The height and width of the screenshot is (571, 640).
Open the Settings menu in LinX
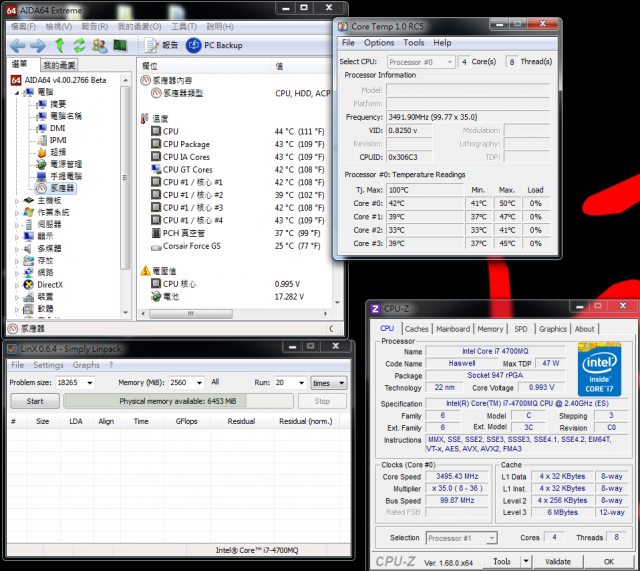click(49, 365)
